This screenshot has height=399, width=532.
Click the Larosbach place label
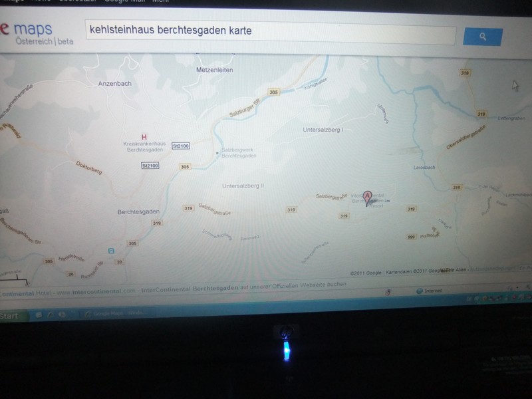click(x=424, y=167)
